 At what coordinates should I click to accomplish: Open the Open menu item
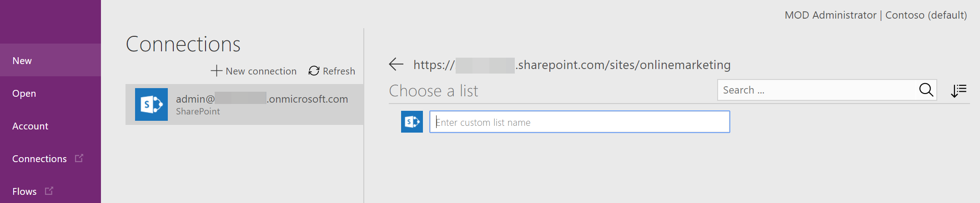tap(50, 93)
